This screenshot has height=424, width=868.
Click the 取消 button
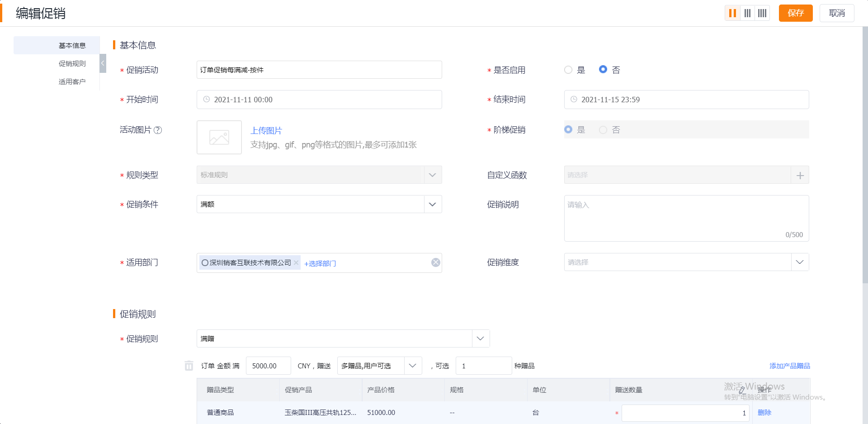[837, 13]
